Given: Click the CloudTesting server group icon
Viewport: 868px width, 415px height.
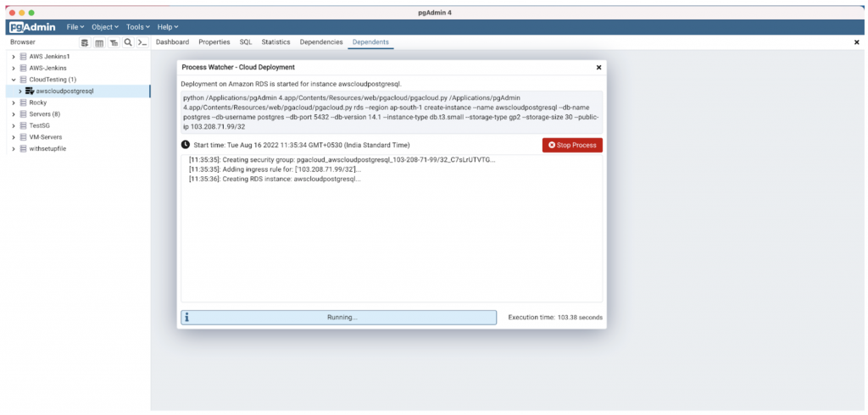Looking at the screenshot, I should point(23,80).
